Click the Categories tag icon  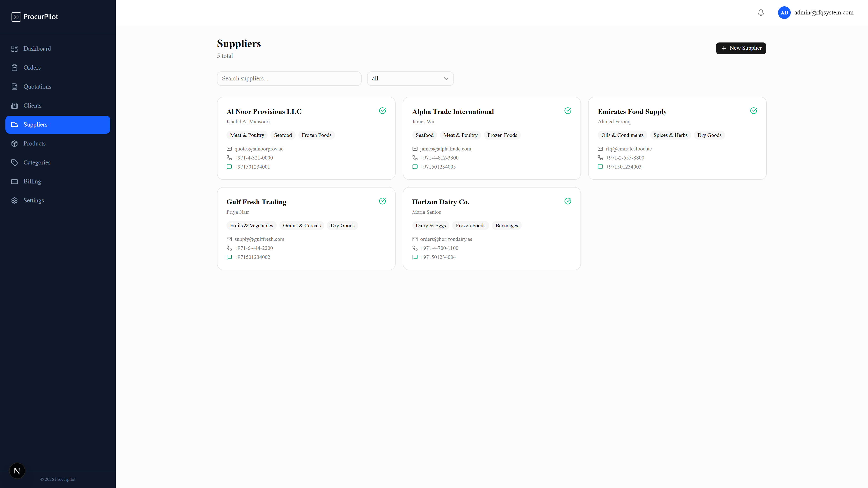[14, 162]
